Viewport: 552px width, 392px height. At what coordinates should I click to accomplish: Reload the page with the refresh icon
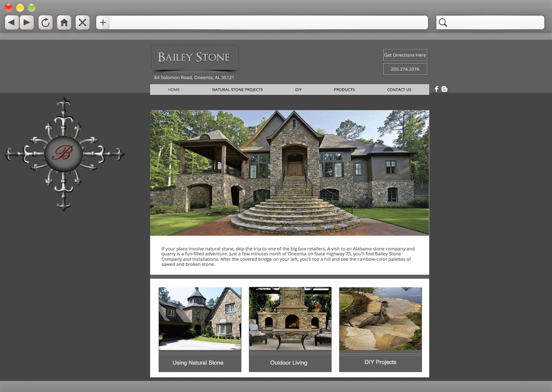tap(46, 22)
